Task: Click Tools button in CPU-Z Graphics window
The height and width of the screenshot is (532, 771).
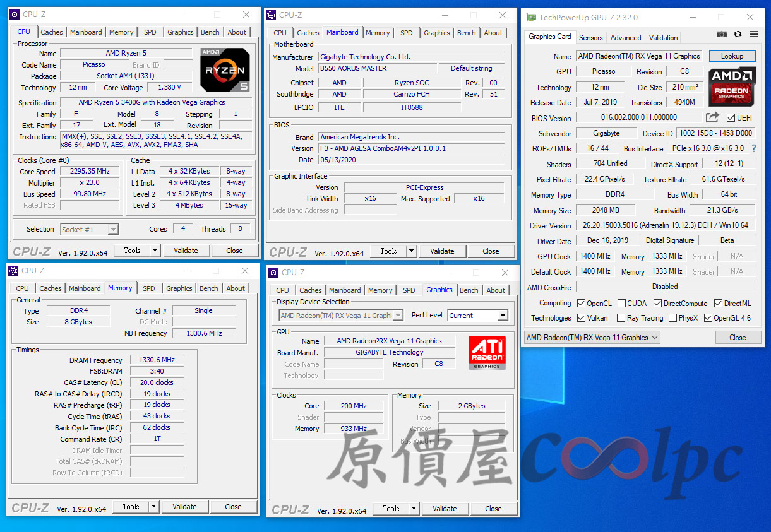Action: [391, 509]
